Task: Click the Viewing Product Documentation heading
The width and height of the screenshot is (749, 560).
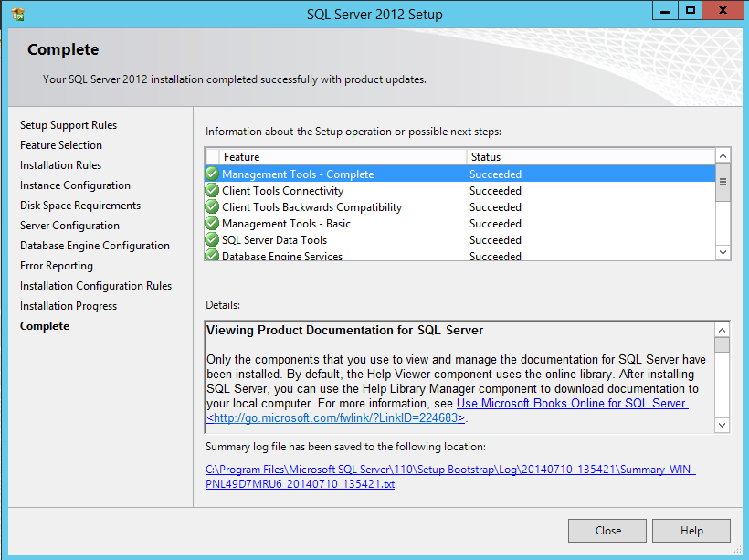Action: point(344,330)
